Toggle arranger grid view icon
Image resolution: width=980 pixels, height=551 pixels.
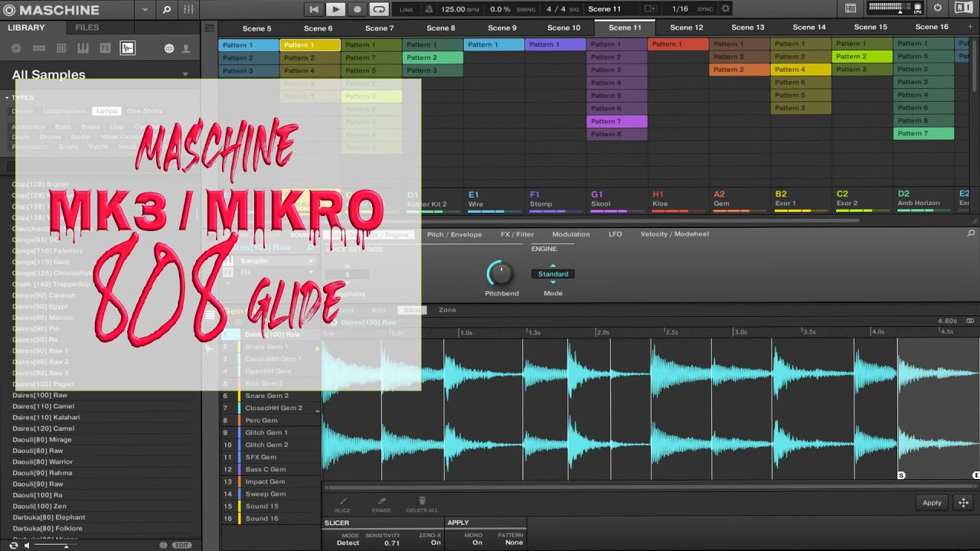(210, 28)
